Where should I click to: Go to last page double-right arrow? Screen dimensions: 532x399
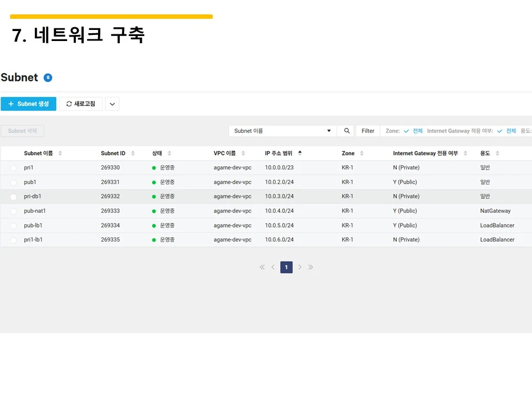[x=310, y=267]
